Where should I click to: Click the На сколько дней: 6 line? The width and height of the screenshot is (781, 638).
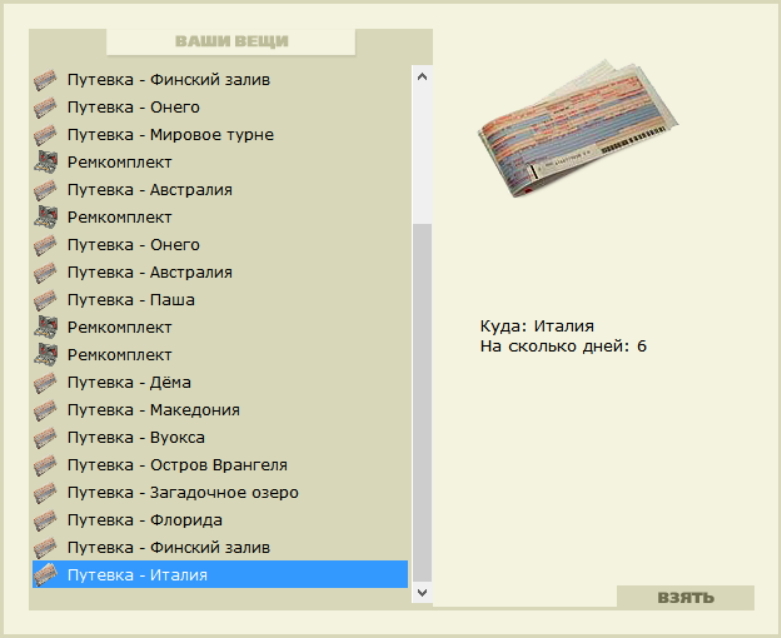563,346
